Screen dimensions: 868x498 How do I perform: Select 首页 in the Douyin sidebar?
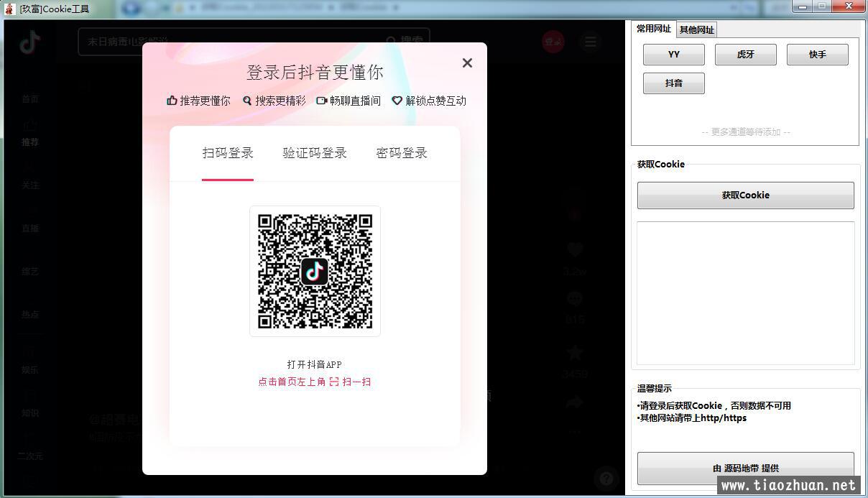pos(30,99)
